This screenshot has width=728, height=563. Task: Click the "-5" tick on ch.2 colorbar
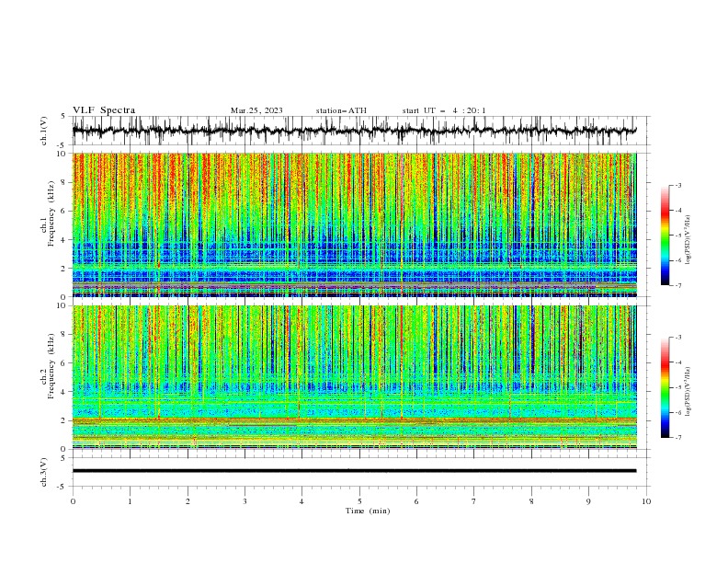tap(678, 387)
